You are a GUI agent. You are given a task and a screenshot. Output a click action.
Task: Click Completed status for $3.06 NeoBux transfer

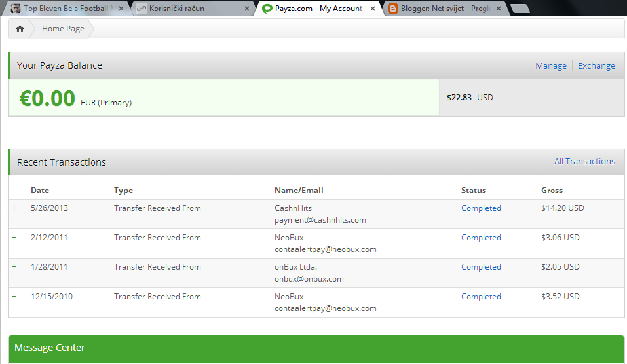tap(481, 238)
